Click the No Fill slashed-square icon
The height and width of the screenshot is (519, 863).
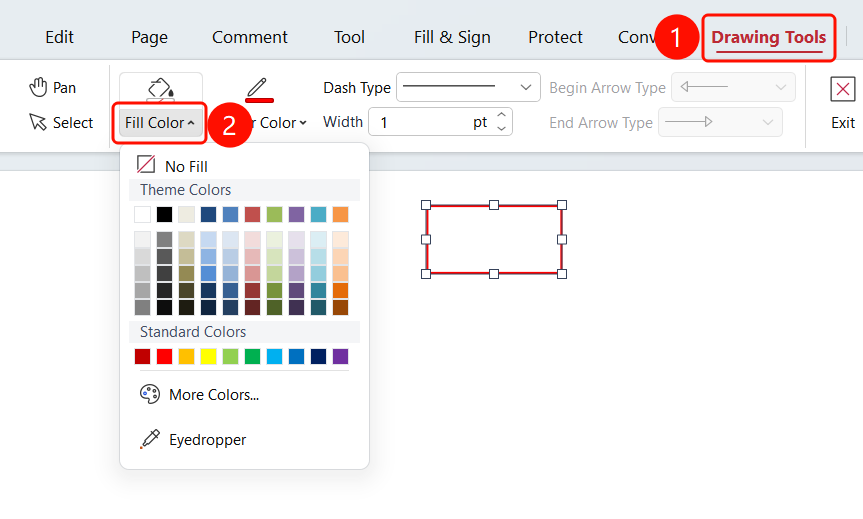pos(146,165)
